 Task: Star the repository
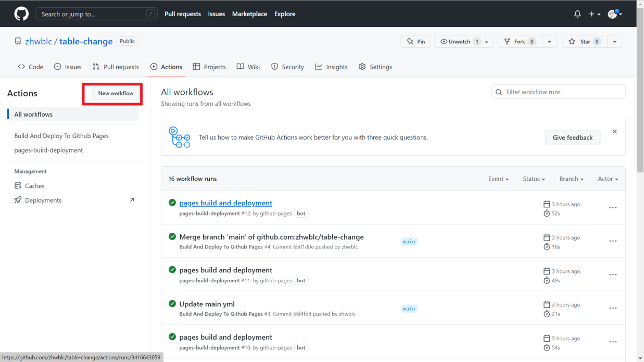[x=585, y=42]
